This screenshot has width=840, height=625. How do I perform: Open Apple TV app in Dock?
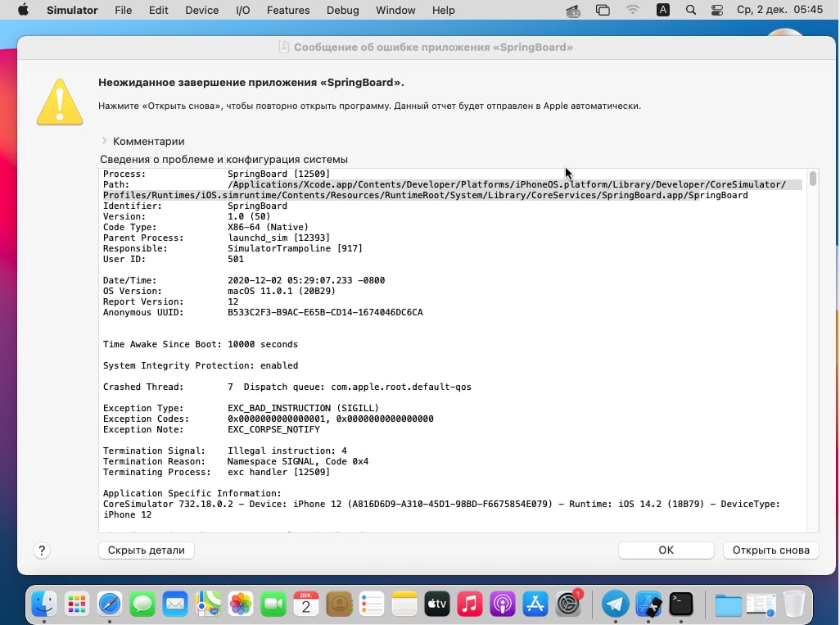tap(437, 604)
